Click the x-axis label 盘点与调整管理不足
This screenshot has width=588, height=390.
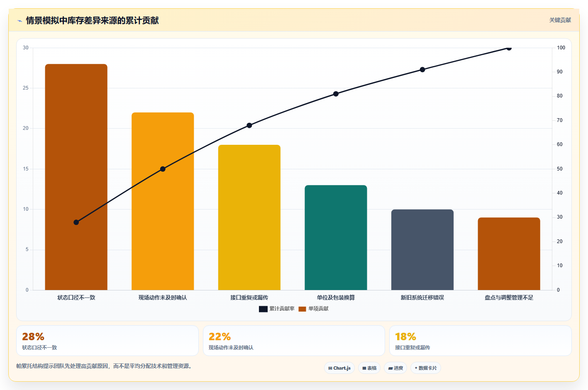click(509, 297)
